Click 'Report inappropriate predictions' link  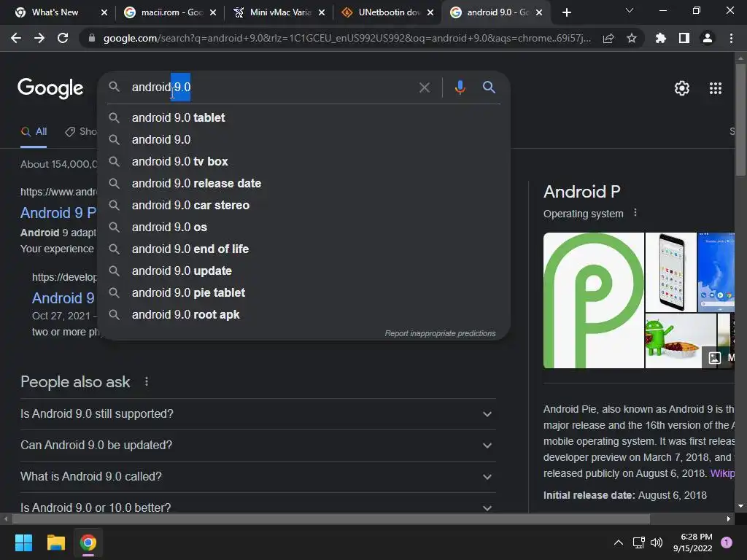click(440, 333)
